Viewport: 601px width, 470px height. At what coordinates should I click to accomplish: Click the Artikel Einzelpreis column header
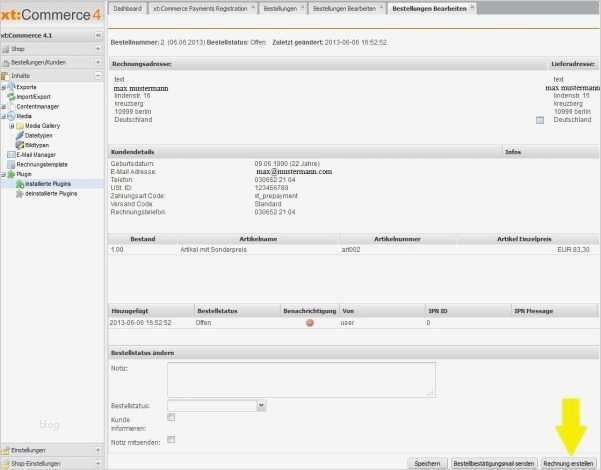[x=524, y=239]
